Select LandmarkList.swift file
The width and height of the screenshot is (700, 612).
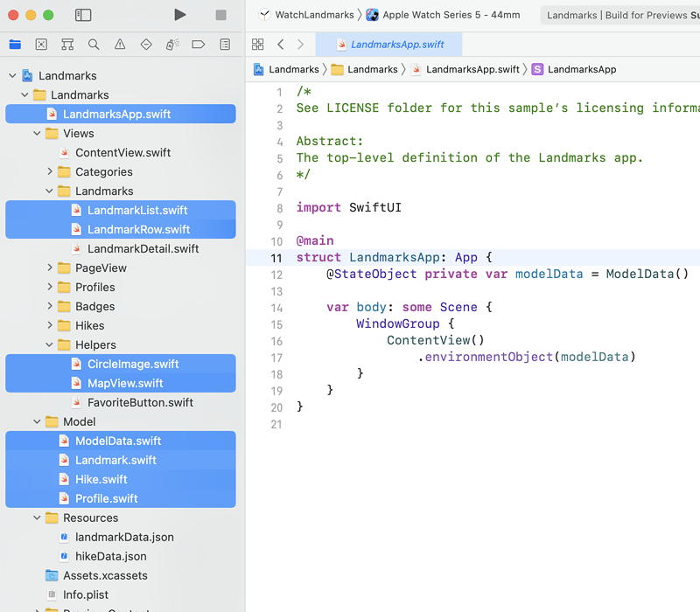click(121, 210)
